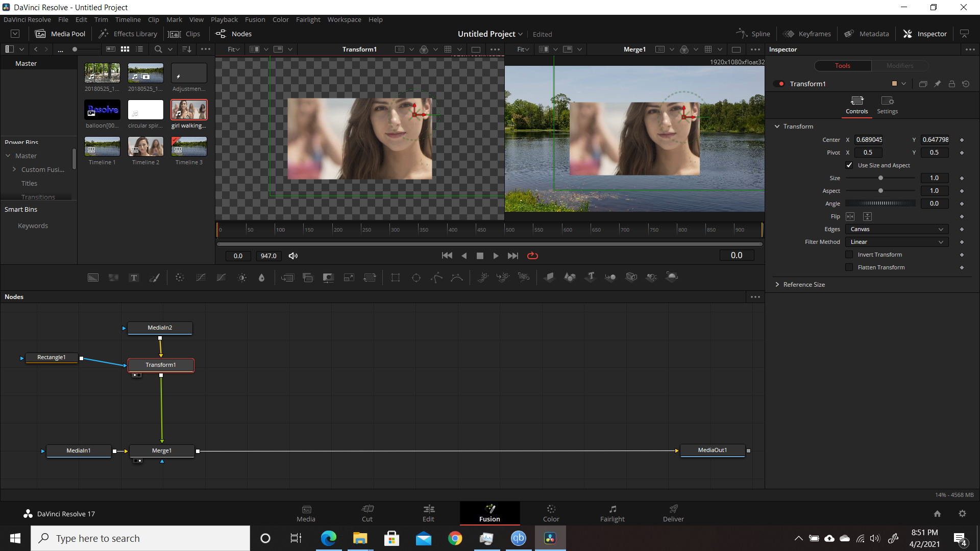Open left viewer Fit zoom dropdown

234,49
